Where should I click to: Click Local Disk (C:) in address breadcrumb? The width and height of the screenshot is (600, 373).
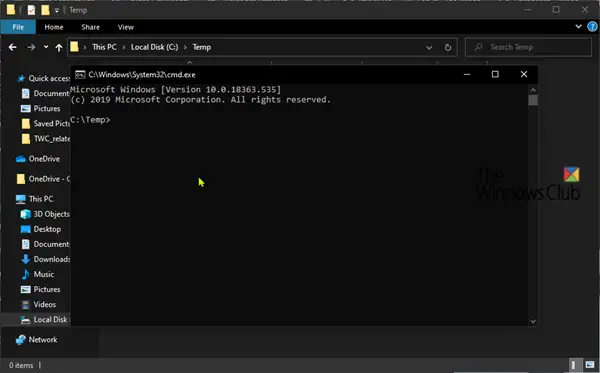(x=154, y=47)
